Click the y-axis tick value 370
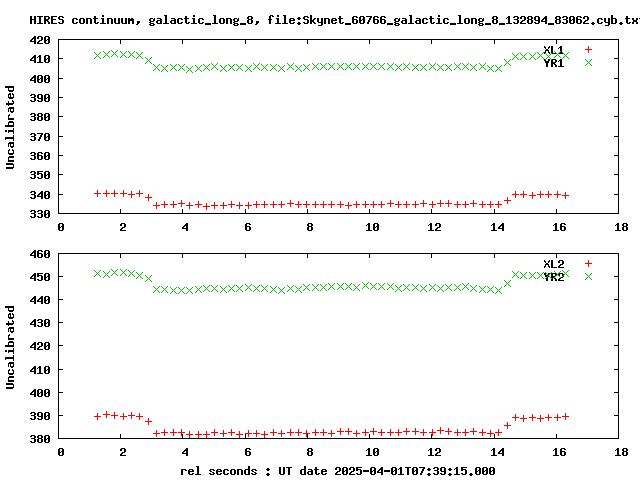This screenshot has width=640, height=480. click(x=40, y=137)
